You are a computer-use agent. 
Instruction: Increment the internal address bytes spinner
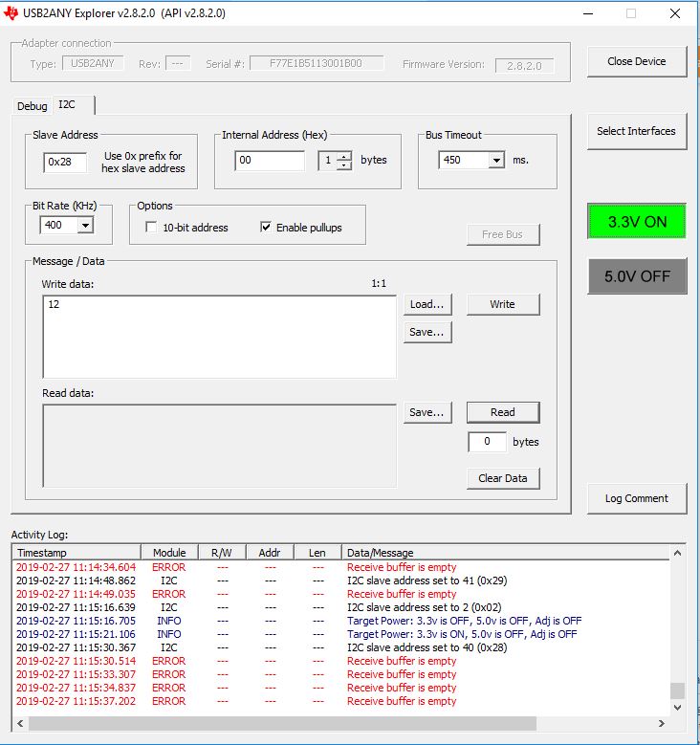[344, 155]
